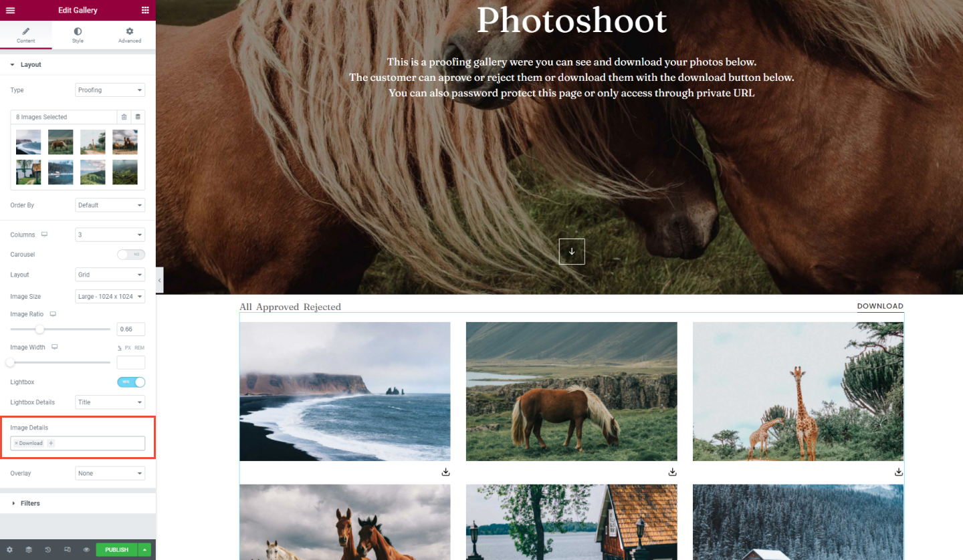
Task: Click the Image Ratio slider handle
Action: 39,329
